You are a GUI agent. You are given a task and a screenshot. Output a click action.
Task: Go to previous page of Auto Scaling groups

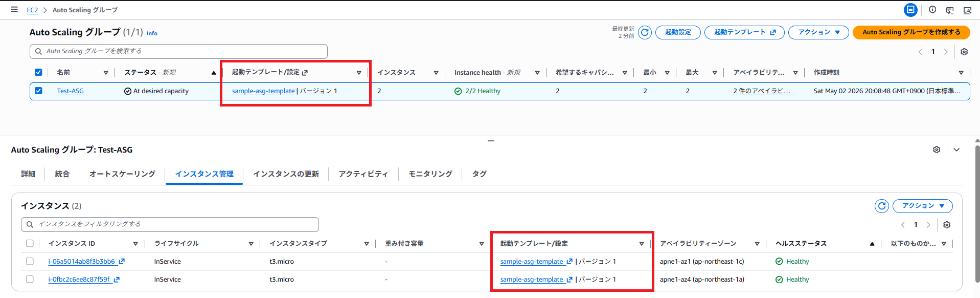coord(920,52)
